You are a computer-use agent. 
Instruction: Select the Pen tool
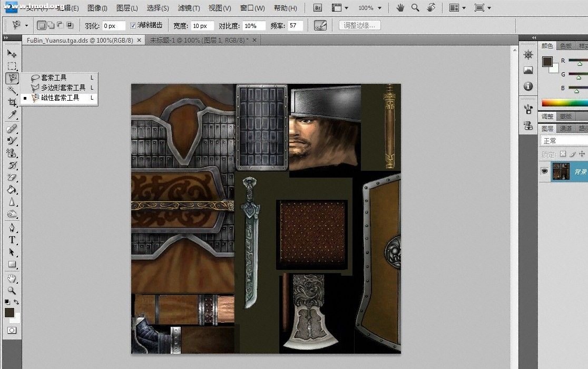pyautogui.click(x=12, y=228)
